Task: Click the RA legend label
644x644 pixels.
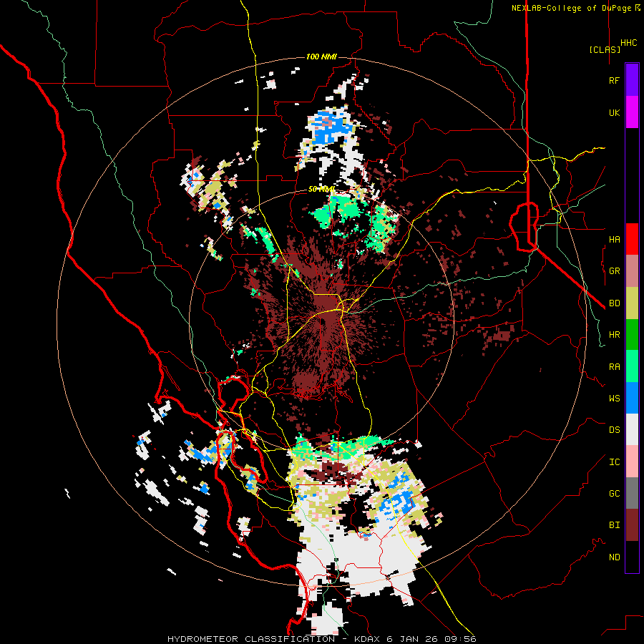Action: tap(614, 366)
